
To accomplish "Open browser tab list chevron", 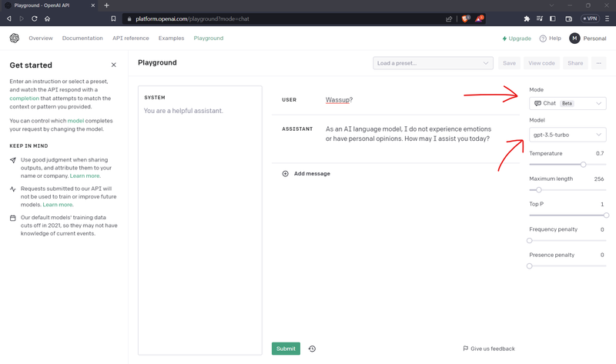I will click(551, 5).
